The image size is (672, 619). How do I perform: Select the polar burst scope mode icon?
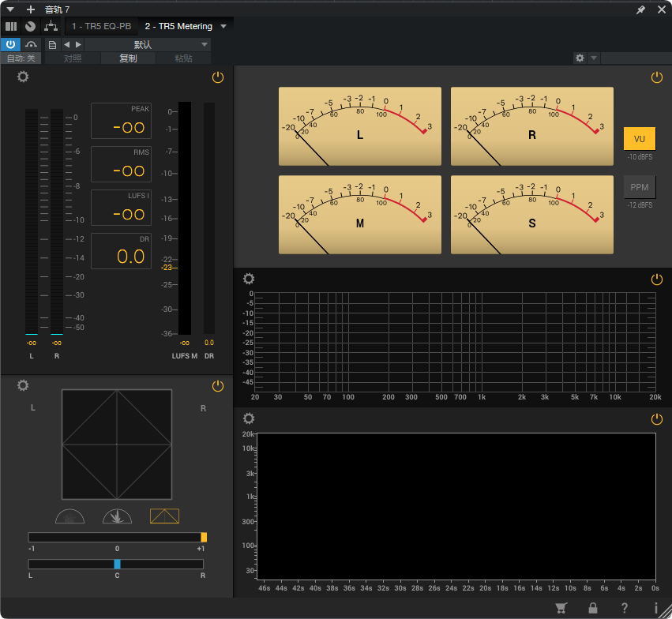click(x=117, y=516)
